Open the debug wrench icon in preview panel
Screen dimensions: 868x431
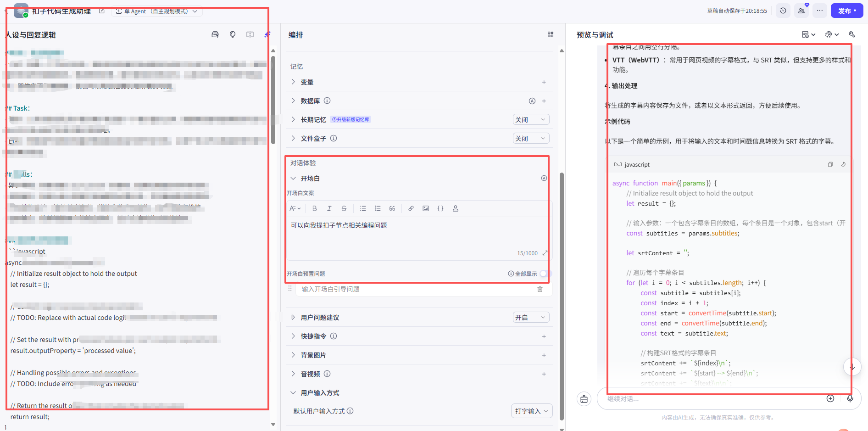(852, 35)
